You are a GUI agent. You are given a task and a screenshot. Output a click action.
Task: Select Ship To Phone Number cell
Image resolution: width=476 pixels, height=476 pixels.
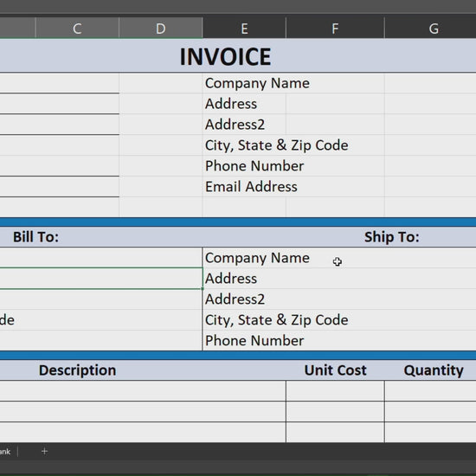point(339,340)
